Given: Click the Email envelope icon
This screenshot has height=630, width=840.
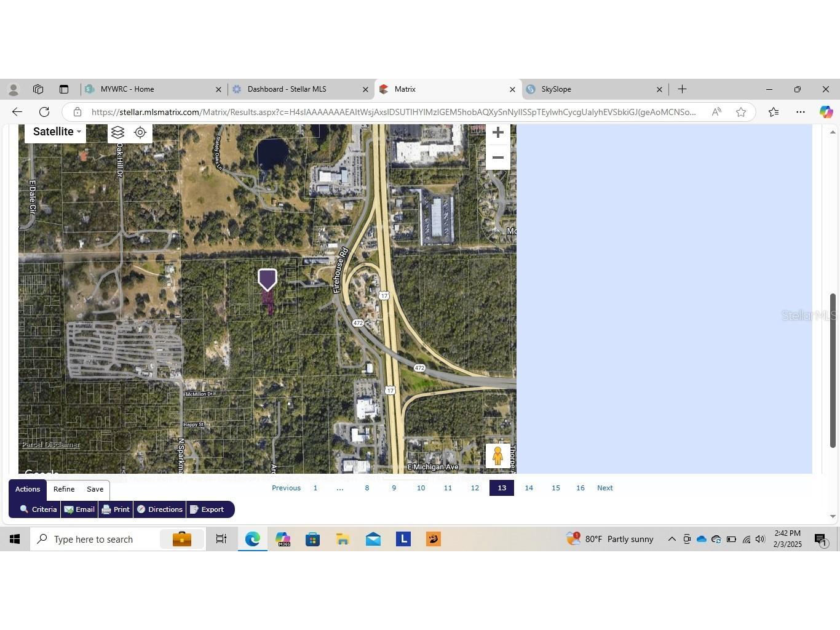Looking at the screenshot, I should 69,509.
